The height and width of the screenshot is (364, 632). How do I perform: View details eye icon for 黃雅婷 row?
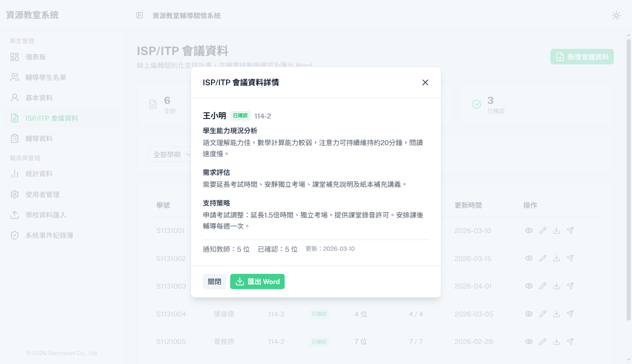(529, 341)
